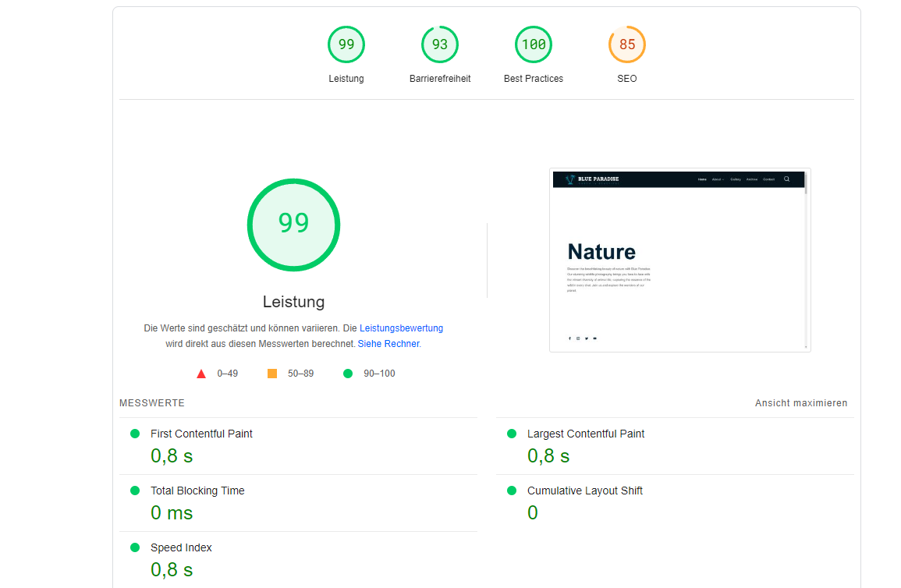Viewport: 901px width, 588px height.
Task: Open the Barrierefreiheit score gauge 93
Action: [440, 44]
